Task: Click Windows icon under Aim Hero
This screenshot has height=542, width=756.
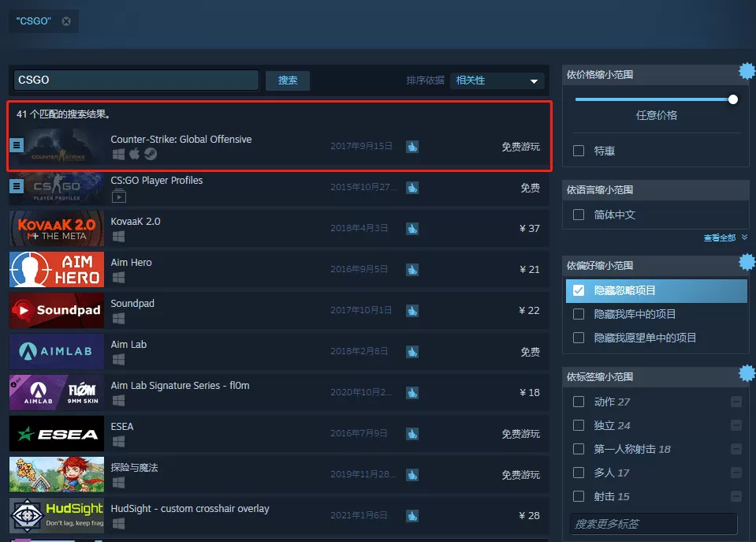Action: pyautogui.click(x=118, y=278)
